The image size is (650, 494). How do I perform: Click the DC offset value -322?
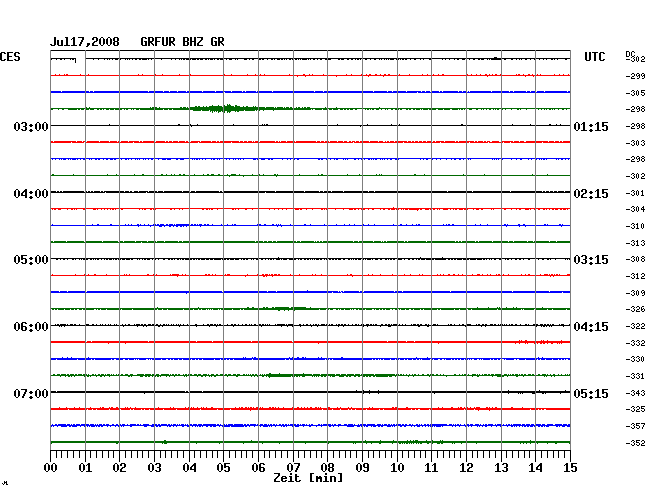(635, 327)
